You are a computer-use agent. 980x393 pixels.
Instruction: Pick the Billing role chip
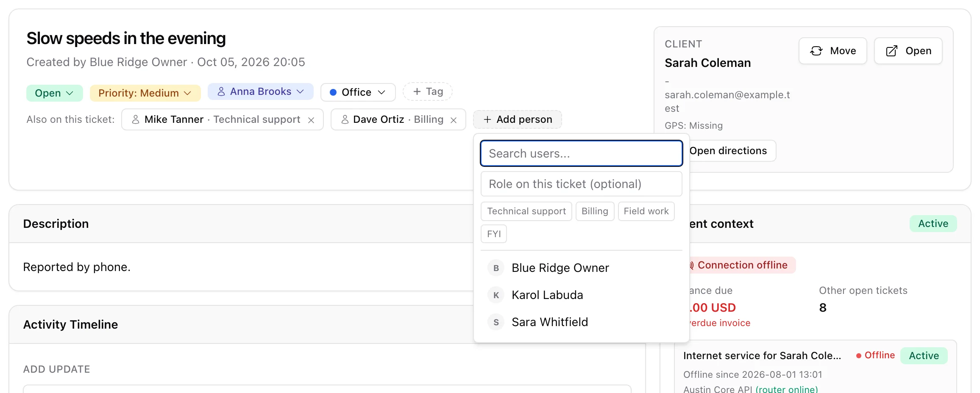595,211
